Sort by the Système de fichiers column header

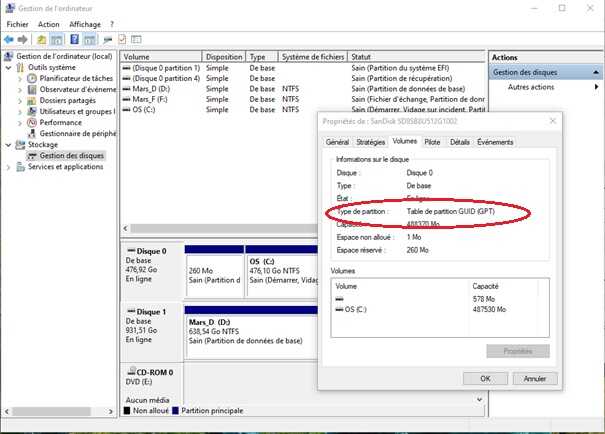click(313, 57)
